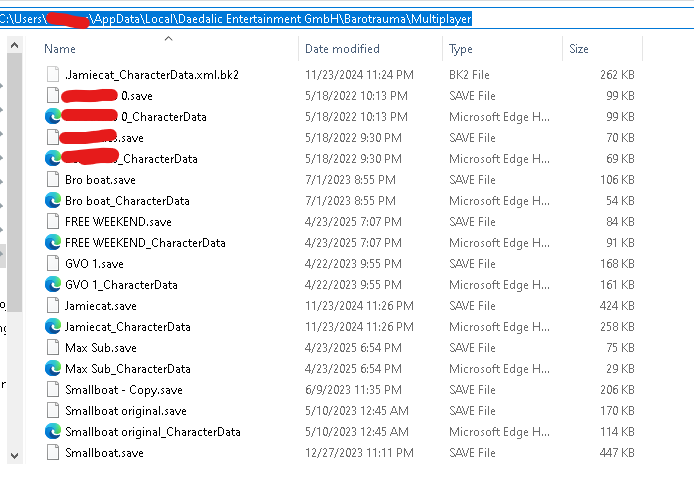This screenshot has width=694, height=477.
Task: Click the Edge icon for Smallboat original_CharacterData
Action: [53, 431]
